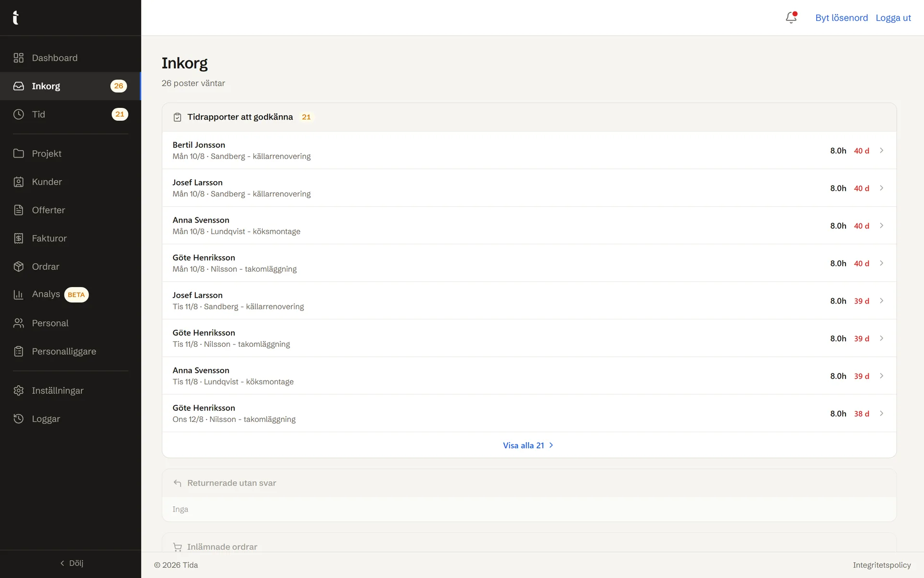The height and width of the screenshot is (578, 924).
Task: Open Anna Svensson's Mån 10/8 report
Action: (x=529, y=225)
